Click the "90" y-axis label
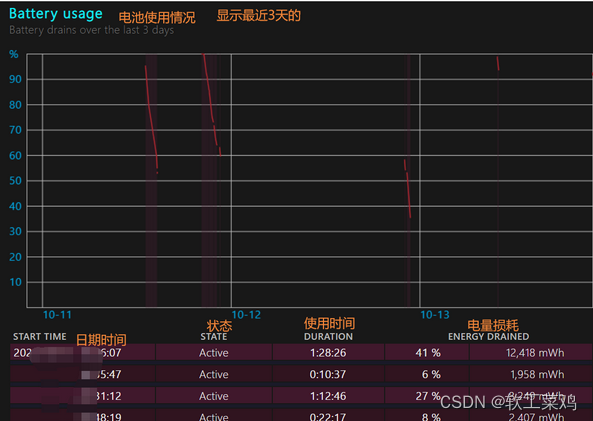Screen dimensions: 593x421 tap(15, 79)
